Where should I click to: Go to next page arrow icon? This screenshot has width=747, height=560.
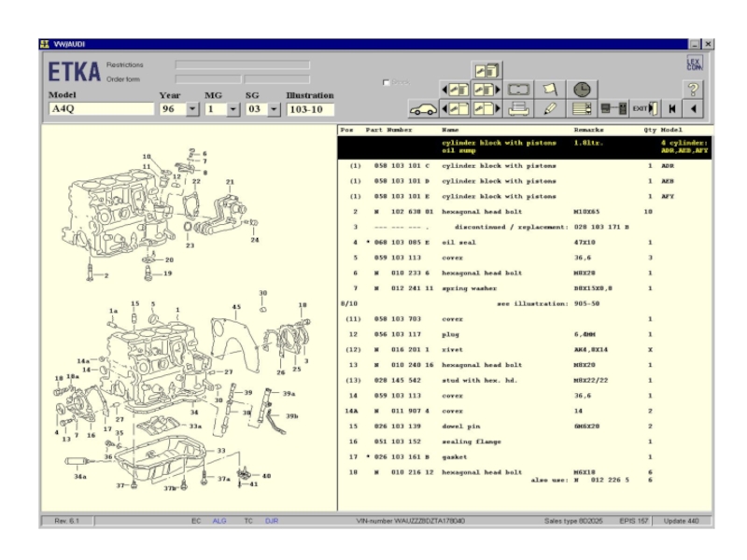486,109
